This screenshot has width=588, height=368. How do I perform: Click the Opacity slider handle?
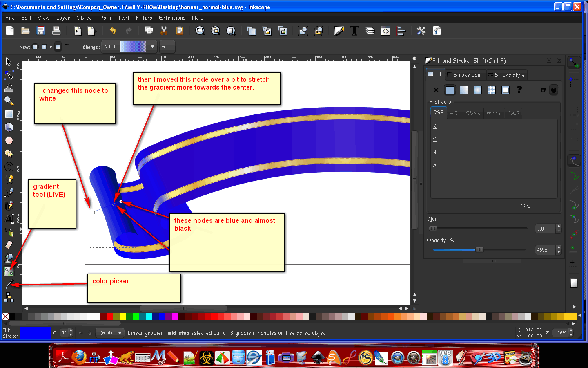(479, 249)
